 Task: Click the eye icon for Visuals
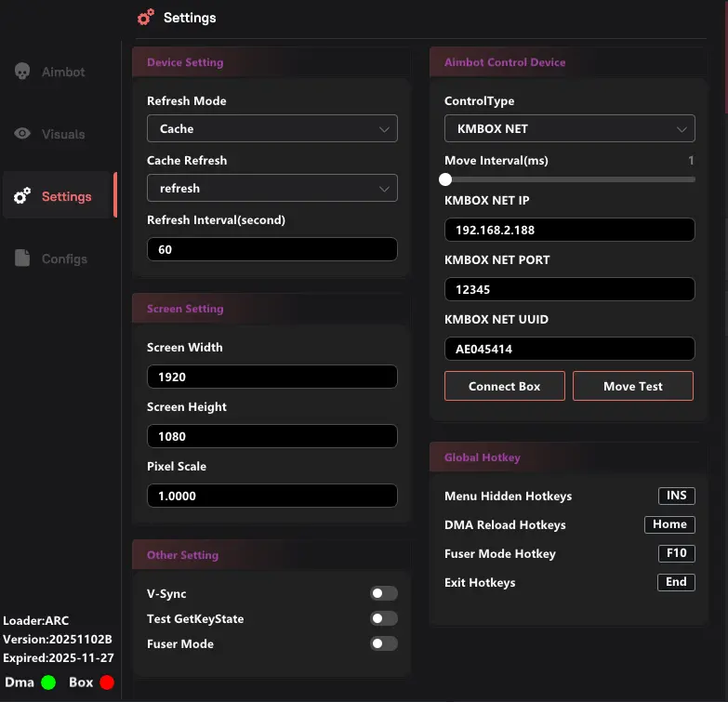coord(22,134)
